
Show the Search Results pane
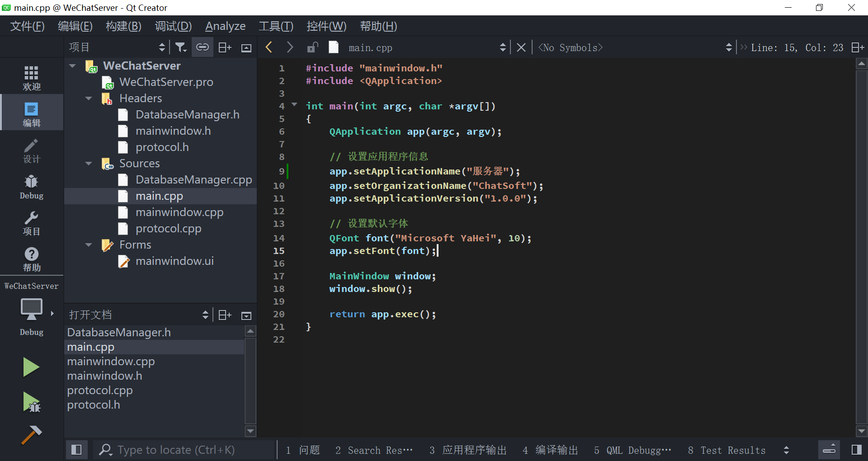[x=374, y=450]
